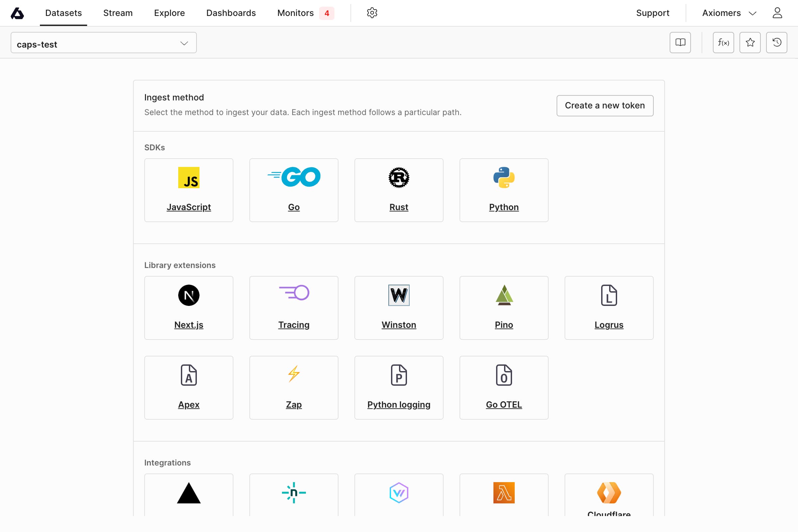The width and height of the screenshot is (798, 532).
Task: Select the Rust SDK gear logo
Action: point(399,178)
